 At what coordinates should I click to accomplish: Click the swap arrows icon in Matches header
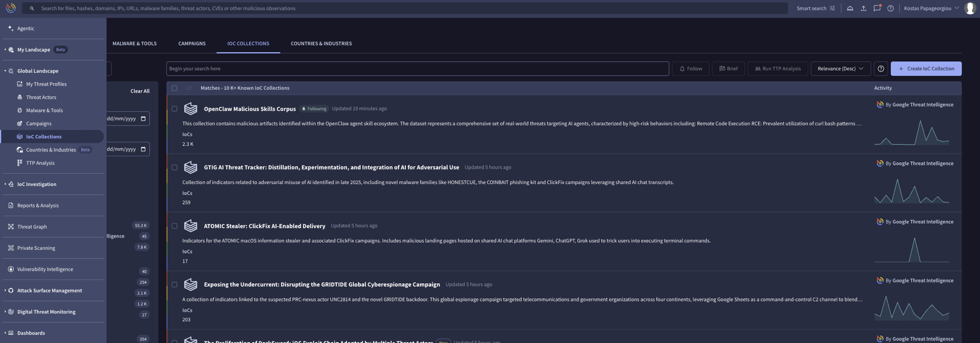189,88
